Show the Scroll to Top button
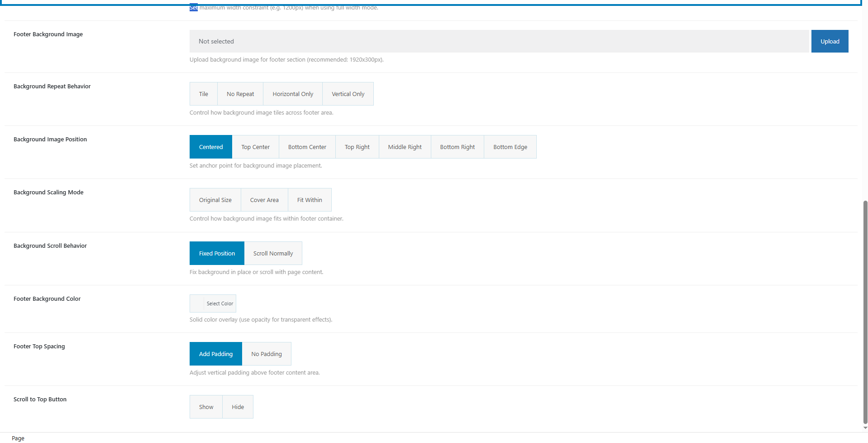The height and width of the screenshot is (443, 868). point(206,407)
